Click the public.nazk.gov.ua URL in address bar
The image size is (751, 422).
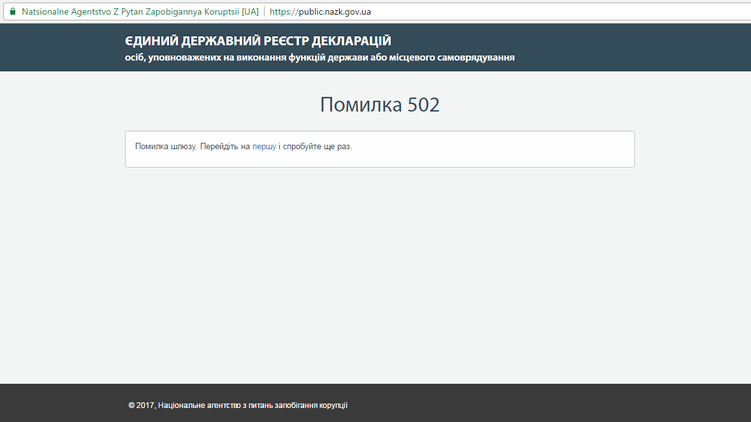[334, 12]
